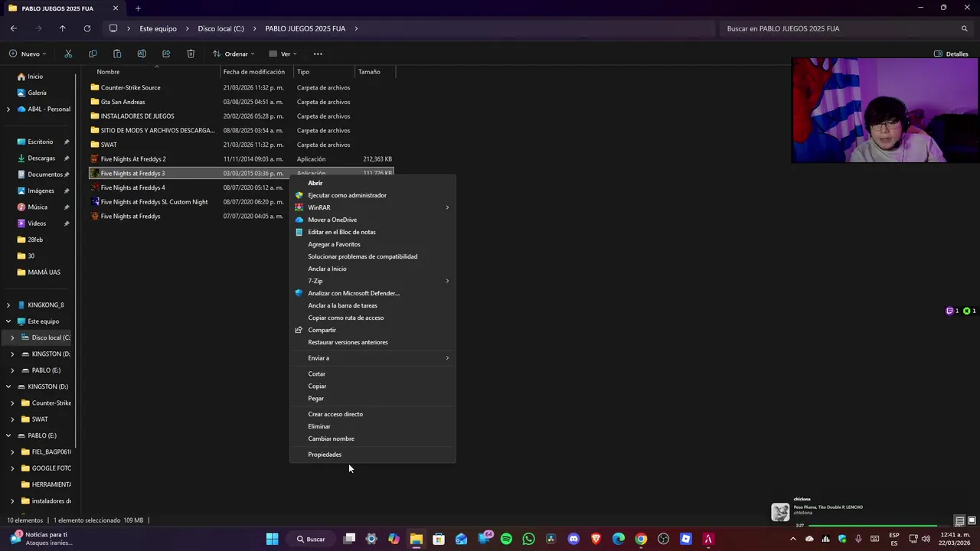Expand the Enviar a submenu entry
This screenshot has width=980, height=551.
pyautogui.click(x=373, y=358)
